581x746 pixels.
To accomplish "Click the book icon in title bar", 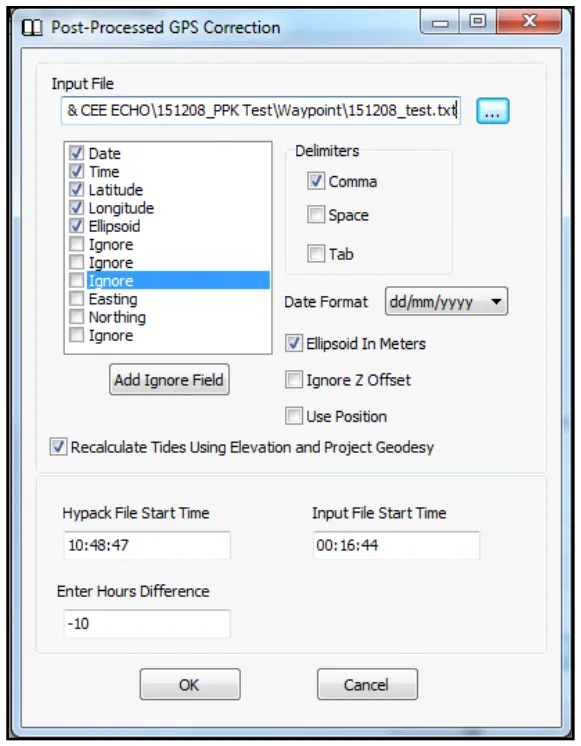I will (x=32, y=28).
